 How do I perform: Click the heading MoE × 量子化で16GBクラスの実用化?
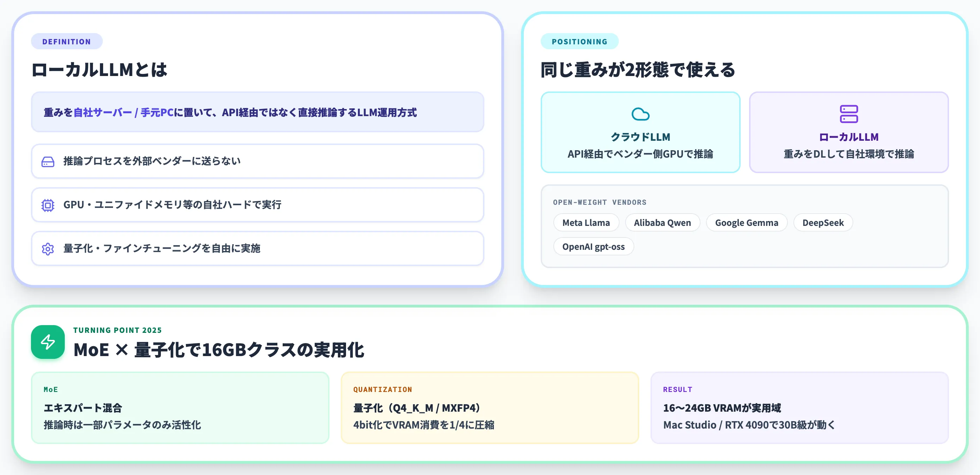click(x=219, y=349)
